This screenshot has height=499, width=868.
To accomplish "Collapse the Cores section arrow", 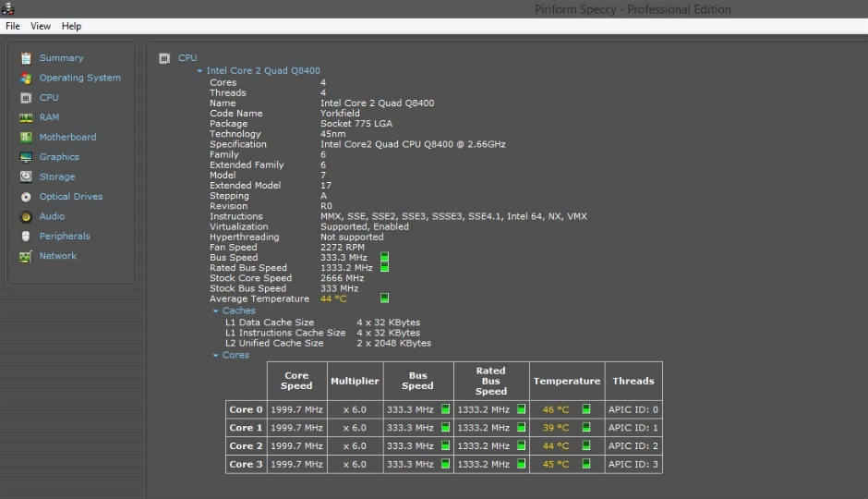I will tap(216, 356).
